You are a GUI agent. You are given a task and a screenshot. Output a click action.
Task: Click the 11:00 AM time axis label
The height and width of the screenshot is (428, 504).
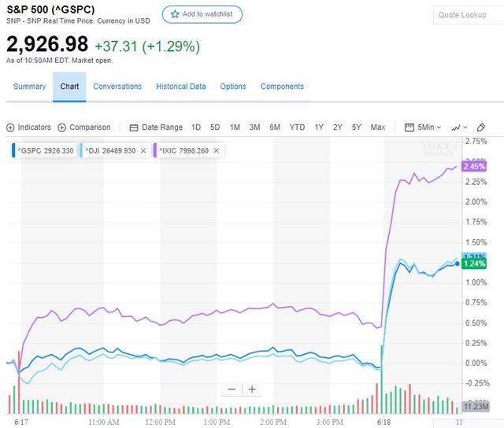pyautogui.click(x=104, y=422)
